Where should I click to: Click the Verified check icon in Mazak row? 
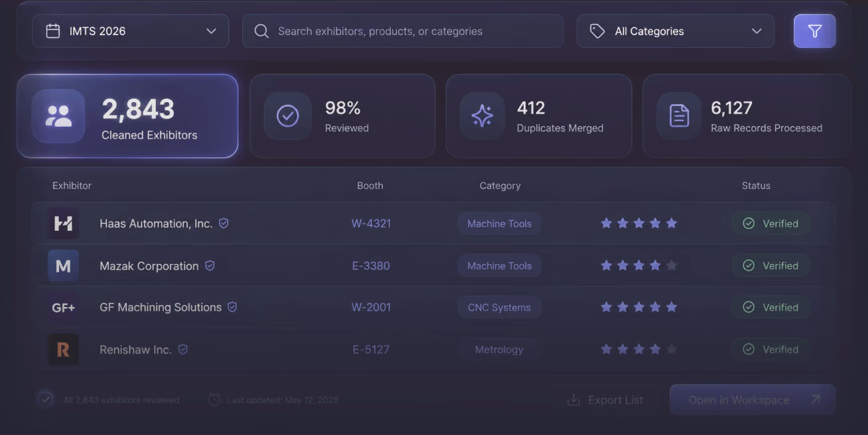(749, 265)
